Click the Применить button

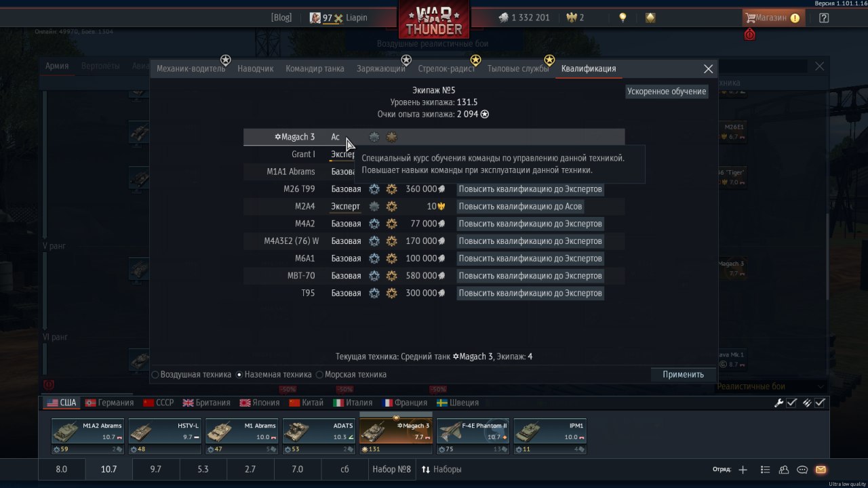[x=683, y=374]
